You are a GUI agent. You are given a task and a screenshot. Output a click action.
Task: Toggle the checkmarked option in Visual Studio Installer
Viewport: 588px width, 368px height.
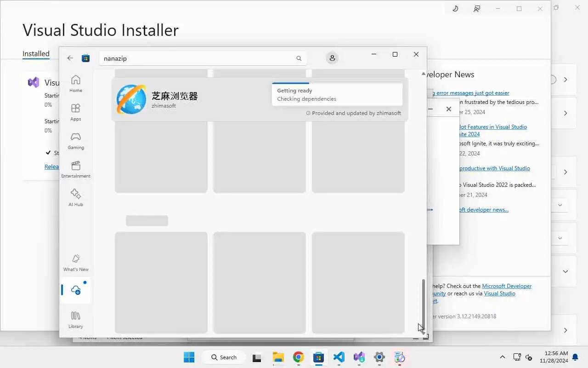(x=48, y=153)
